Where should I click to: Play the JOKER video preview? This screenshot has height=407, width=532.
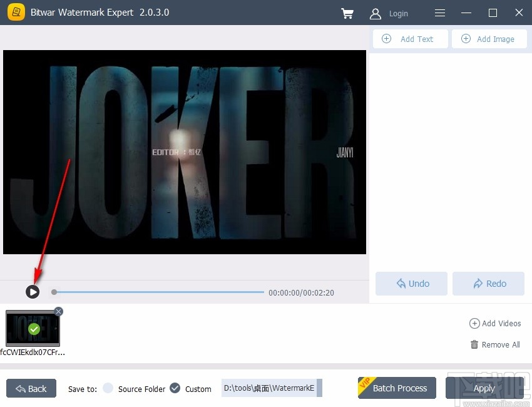point(33,291)
